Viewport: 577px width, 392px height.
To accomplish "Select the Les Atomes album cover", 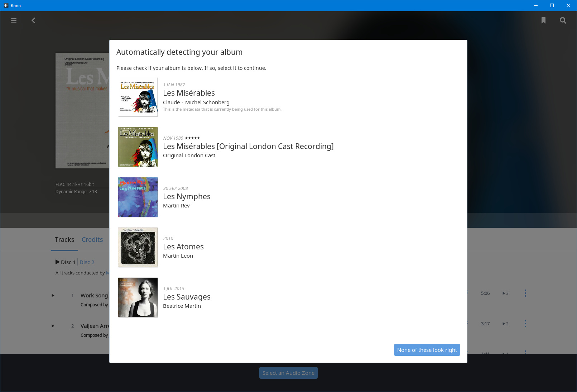I will (x=138, y=247).
